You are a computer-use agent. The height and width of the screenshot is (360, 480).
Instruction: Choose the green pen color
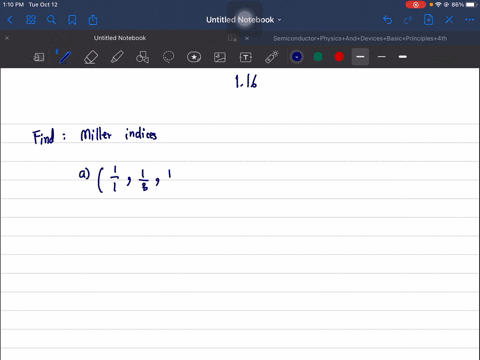[318, 57]
